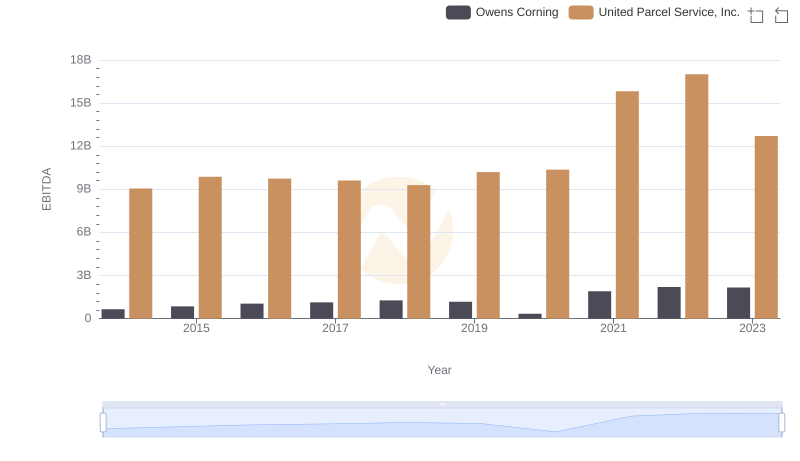
Task: Select the Owens Corning bar for 2015
Action: pyautogui.click(x=183, y=313)
